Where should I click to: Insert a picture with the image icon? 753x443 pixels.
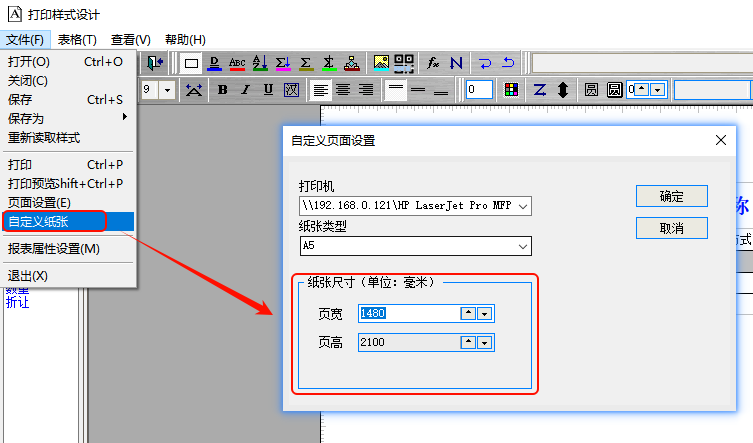(381, 63)
